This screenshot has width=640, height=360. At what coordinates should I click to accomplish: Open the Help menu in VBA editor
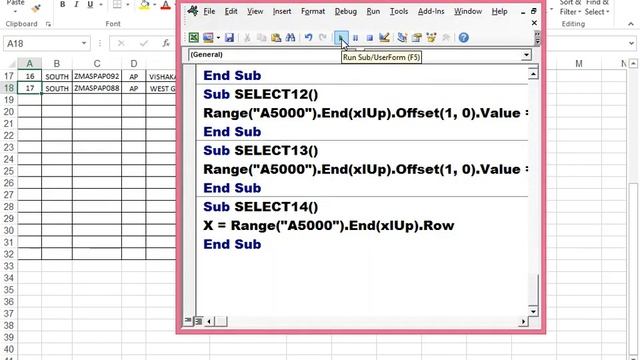coord(499,11)
